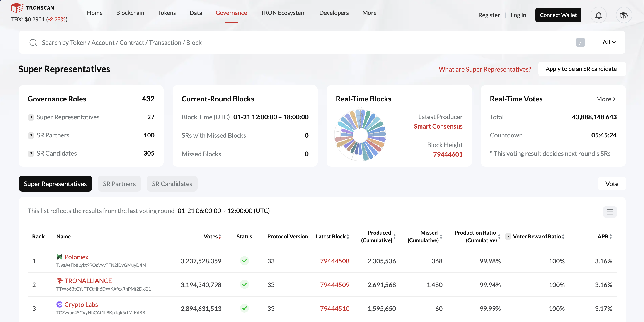Open the notifications bell icon
644x322 pixels.
coord(598,15)
